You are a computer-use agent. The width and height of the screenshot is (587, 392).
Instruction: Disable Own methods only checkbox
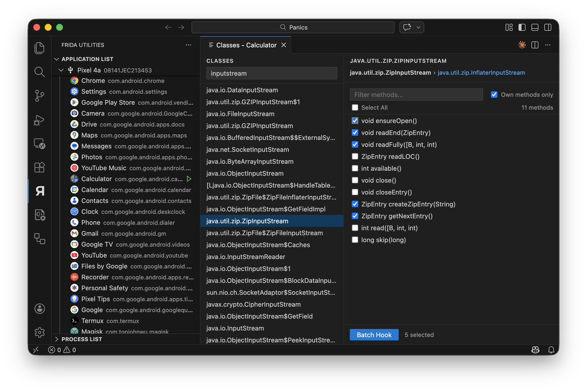[494, 94]
